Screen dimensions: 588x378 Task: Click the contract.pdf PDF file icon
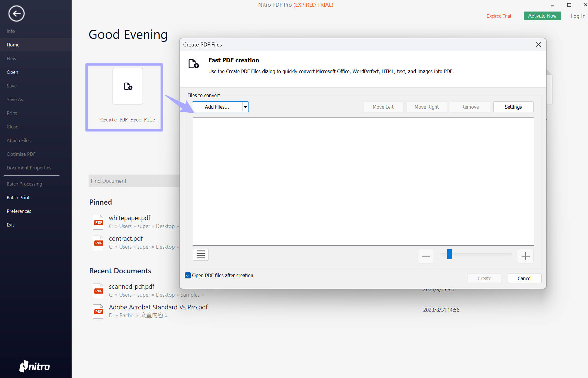pos(98,243)
